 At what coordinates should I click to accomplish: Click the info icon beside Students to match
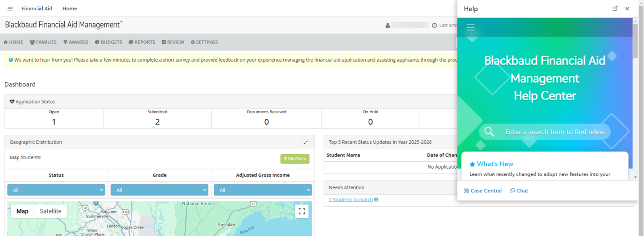(376, 200)
